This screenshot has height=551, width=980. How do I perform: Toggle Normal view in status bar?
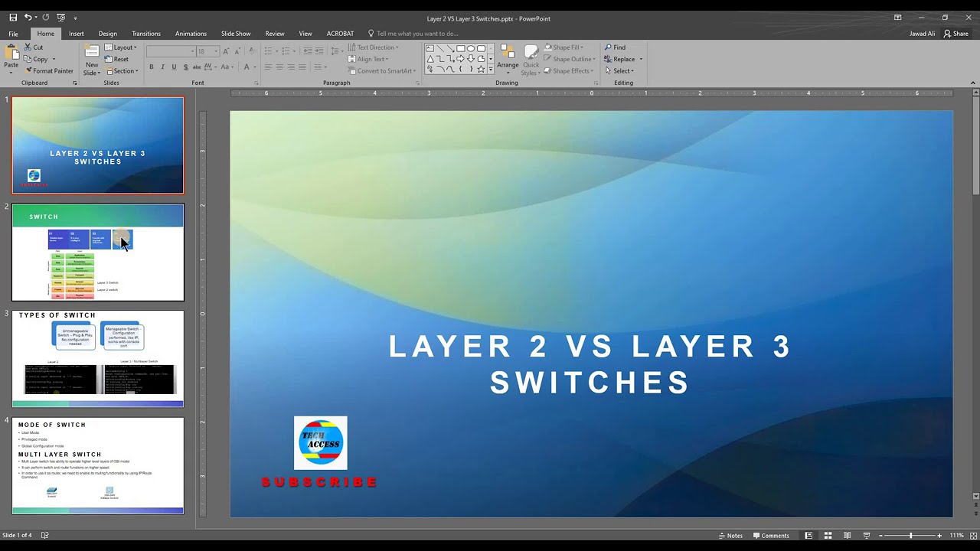(x=808, y=535)
